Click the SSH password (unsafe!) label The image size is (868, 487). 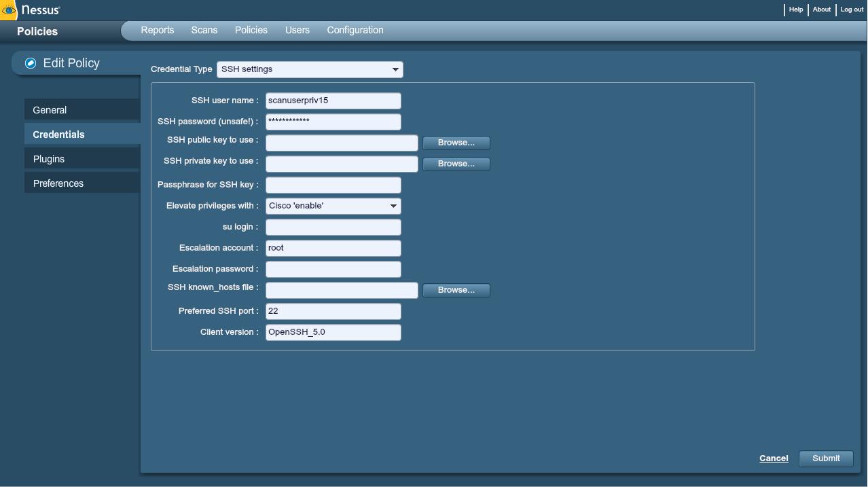click(x=208, y=122)
